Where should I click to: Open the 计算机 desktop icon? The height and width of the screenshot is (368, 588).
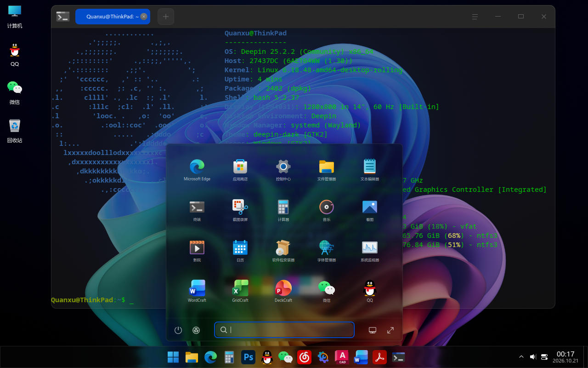[15, 17]
